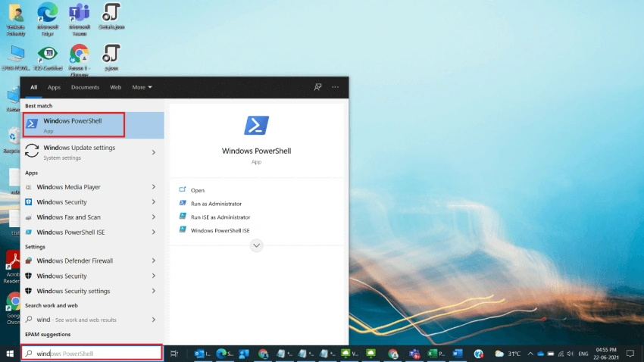Open Person 1 - Chrome desktop shortcut

pyautogui.click(x=80, y=60)
